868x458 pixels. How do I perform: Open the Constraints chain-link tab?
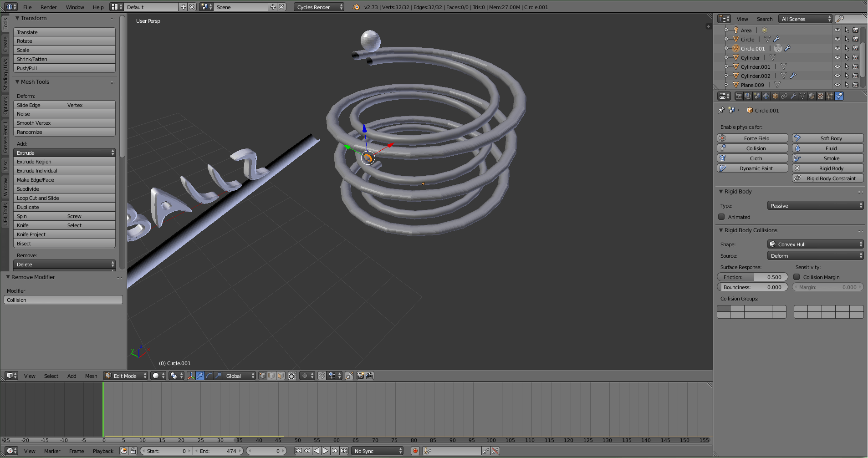784,96
